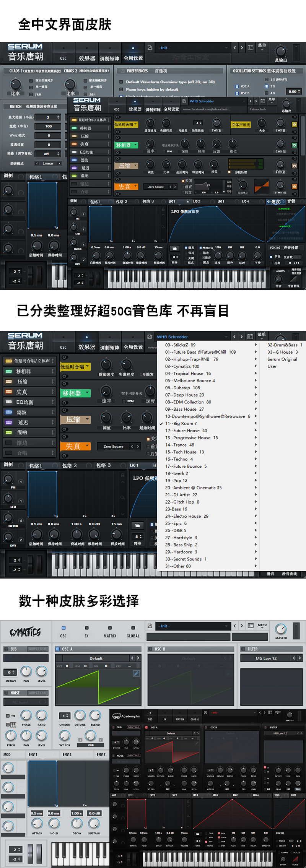Toggle OSC A checkbox in oscillator settings
306x868 pixels.
click(237, 86)
